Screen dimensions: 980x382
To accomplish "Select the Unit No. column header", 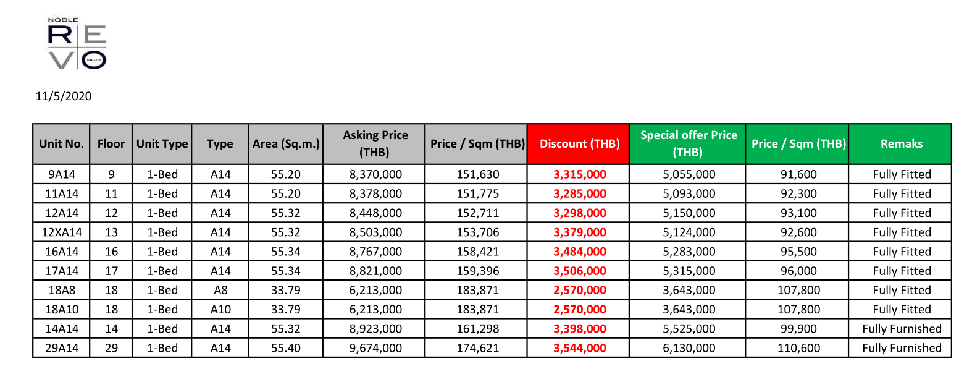I will point(61,144).
